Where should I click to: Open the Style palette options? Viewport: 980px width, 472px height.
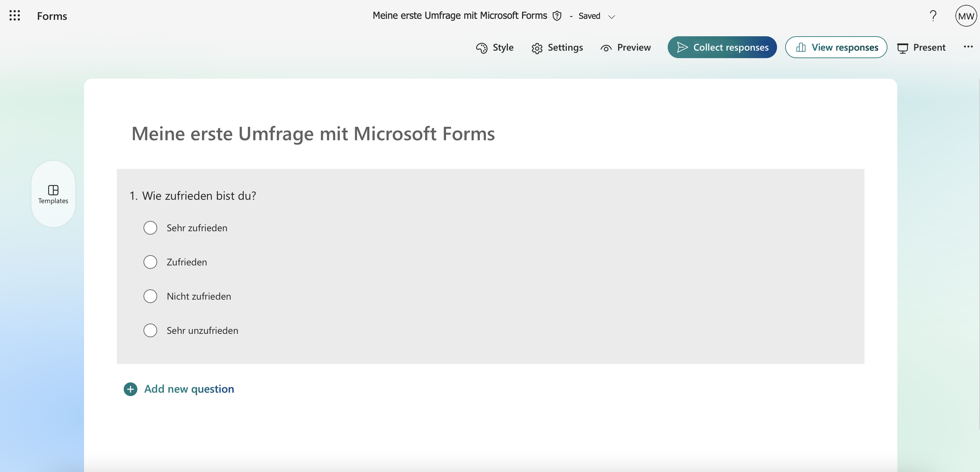pos(494,48)
